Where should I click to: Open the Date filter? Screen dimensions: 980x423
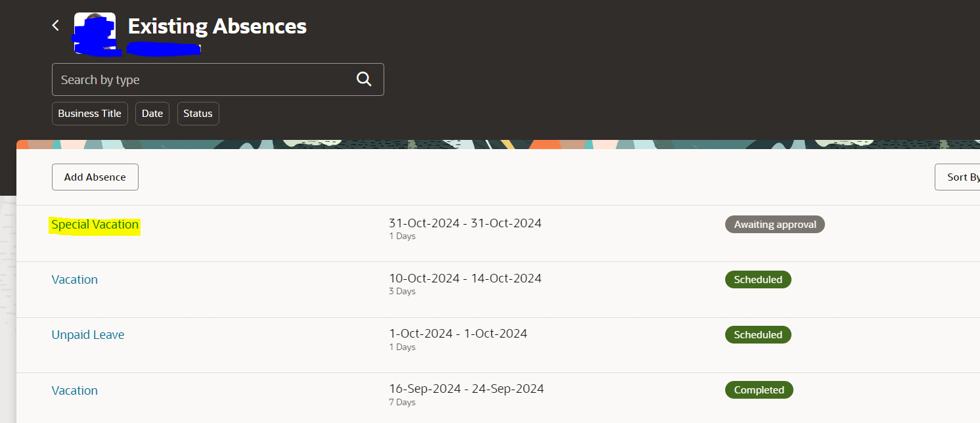tap(152, 113)
